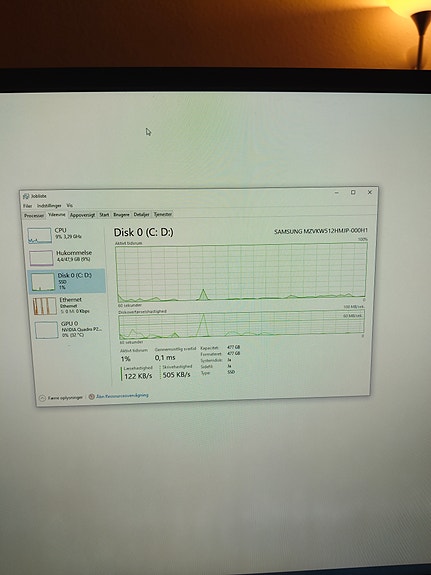The image size is (431, 575).
Task: Select the Ethernet graph sidebar item
Action: (67, 305)
